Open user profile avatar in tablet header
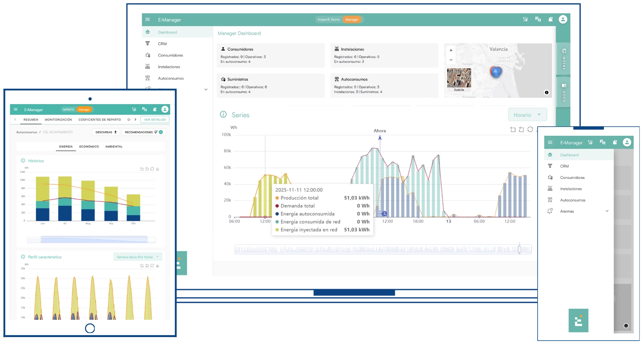Screen dimensions: 644x347 [165, 109]
